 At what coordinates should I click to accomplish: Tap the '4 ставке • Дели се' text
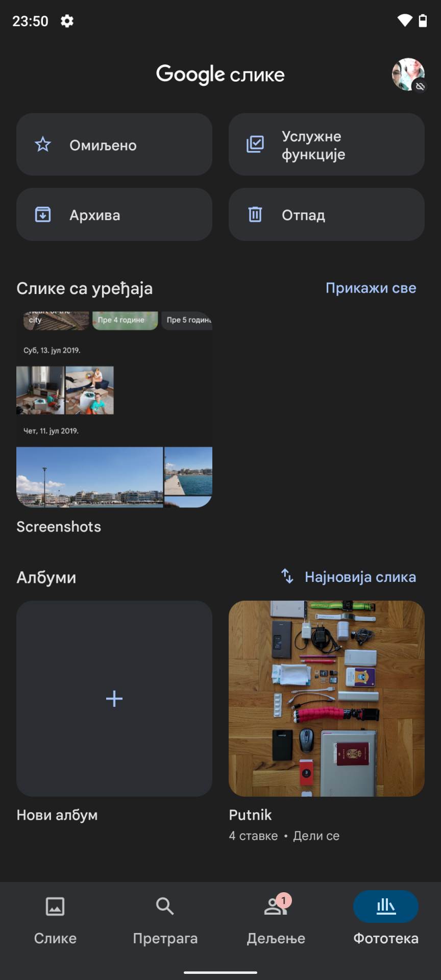284,836
